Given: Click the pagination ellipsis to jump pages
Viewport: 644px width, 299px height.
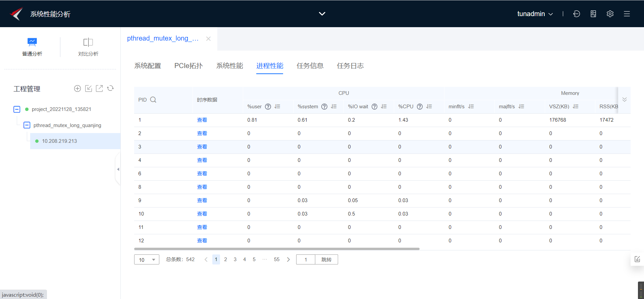Looking at the screenshot, I should [x=265, y=259].
